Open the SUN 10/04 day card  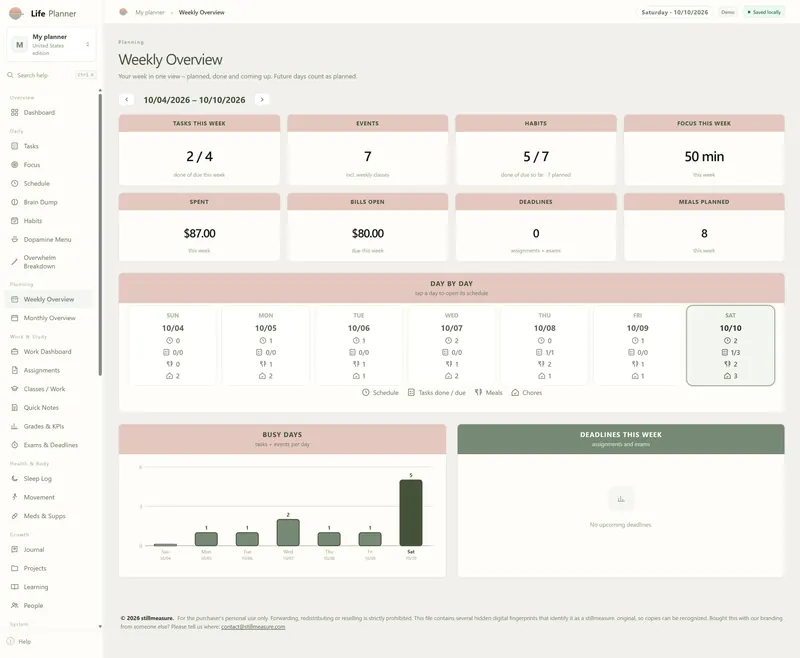tap(173, 346)
